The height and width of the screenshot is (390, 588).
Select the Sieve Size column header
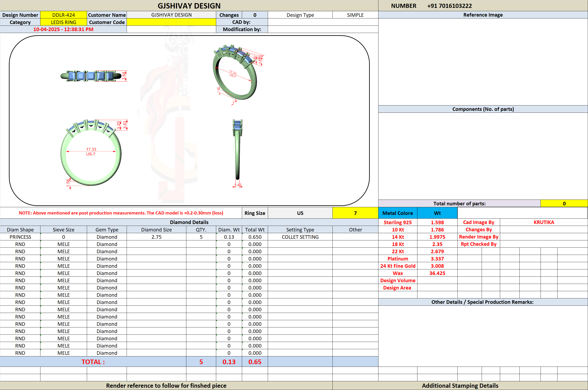coord(63,230)
